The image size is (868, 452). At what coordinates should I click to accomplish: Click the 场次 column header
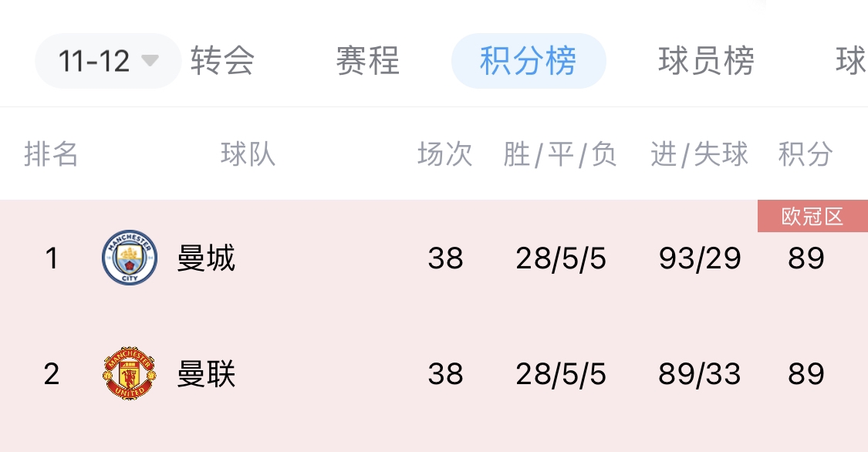(x=445, y=153)
